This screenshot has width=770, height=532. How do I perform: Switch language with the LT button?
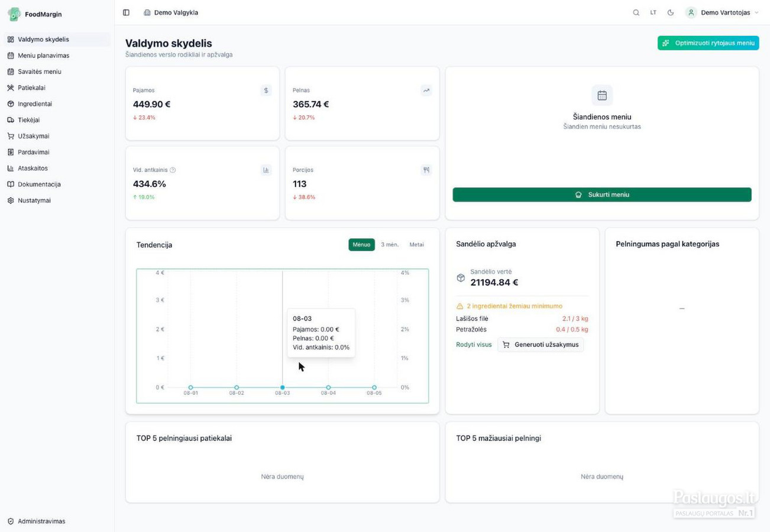653,12
